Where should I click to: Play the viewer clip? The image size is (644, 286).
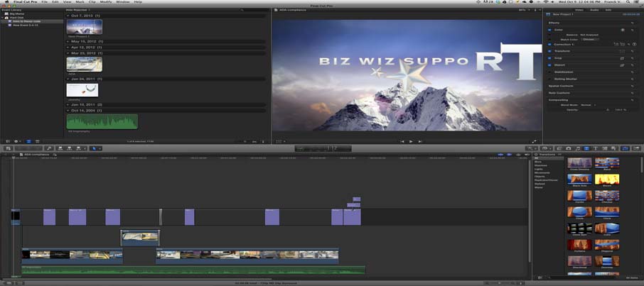411,141
